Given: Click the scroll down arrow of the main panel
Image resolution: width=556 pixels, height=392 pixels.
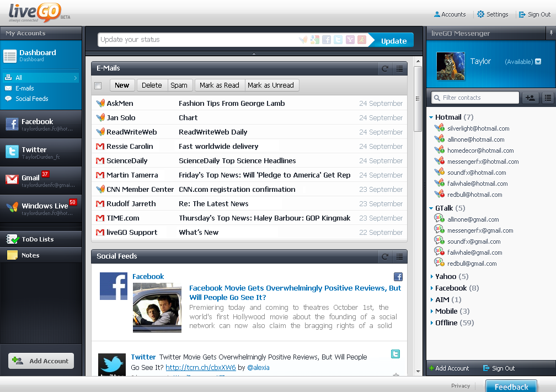Looking at the screenshot, I should pyautogui.click(x=418, y=372).
